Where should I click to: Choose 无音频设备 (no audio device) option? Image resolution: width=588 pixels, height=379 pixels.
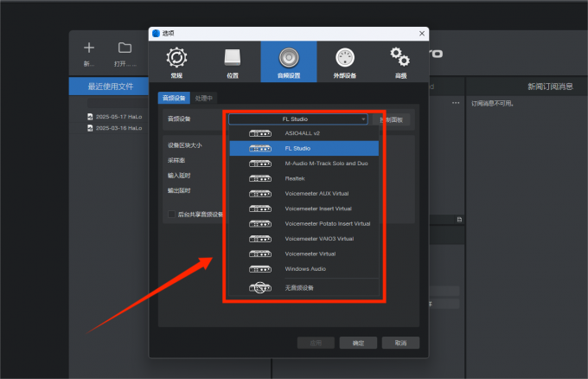click(x=304, y=288)
